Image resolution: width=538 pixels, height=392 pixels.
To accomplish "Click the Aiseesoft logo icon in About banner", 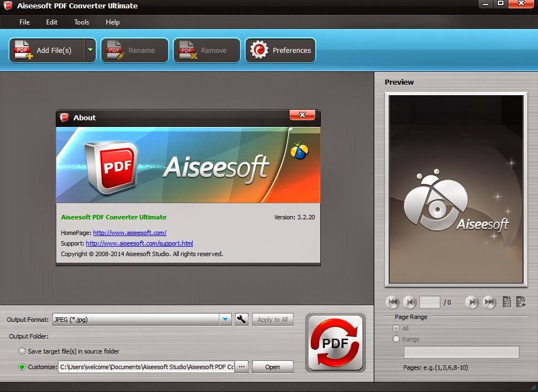I will [299, 151].
